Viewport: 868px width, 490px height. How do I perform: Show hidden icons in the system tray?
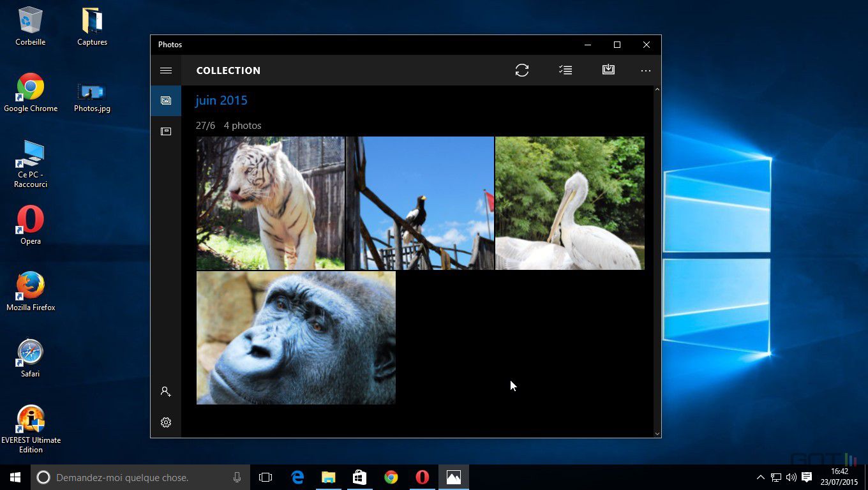point(760,477)
